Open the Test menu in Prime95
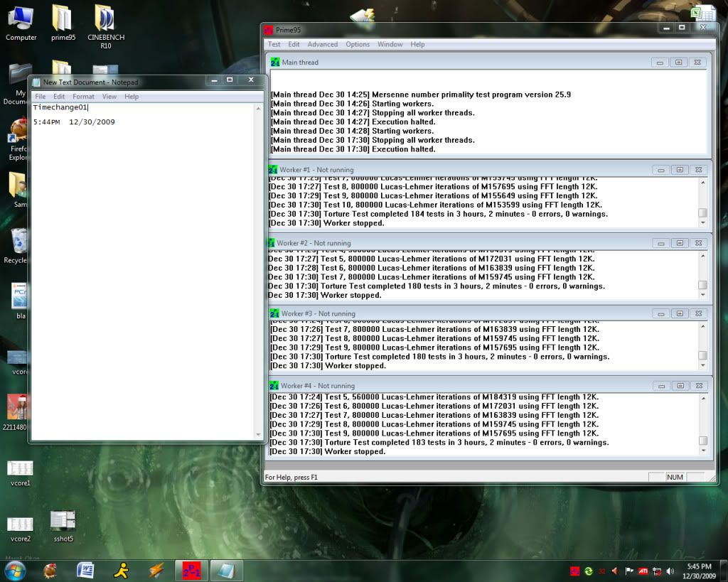728x582 pixels. [274, 44]
